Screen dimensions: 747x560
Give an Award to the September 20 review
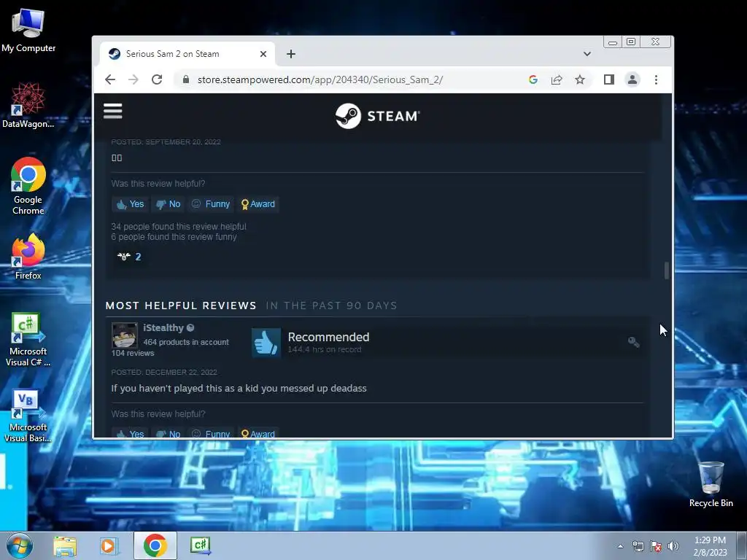tap(258, 204)
